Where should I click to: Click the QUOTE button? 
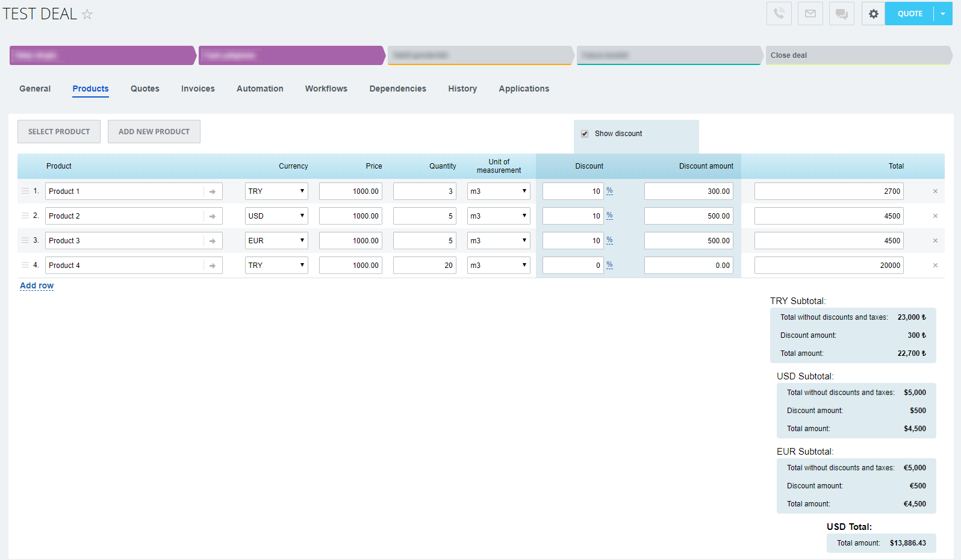pyautogui.click(x=910, y=14)
